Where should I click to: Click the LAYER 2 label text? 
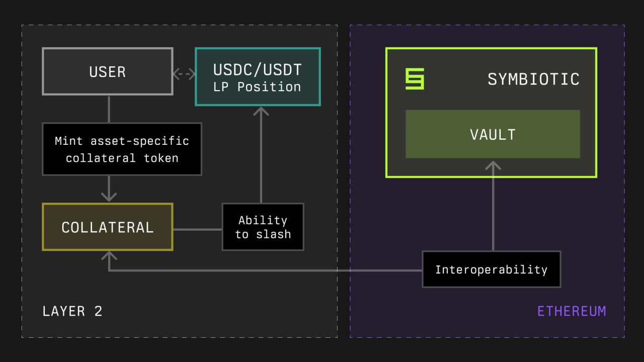(72, 311)
